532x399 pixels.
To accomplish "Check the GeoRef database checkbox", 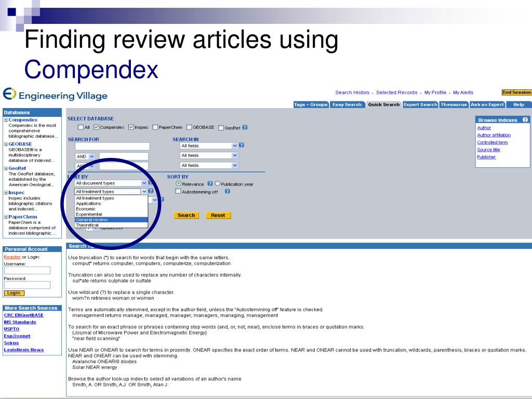I will coord(221,128).
